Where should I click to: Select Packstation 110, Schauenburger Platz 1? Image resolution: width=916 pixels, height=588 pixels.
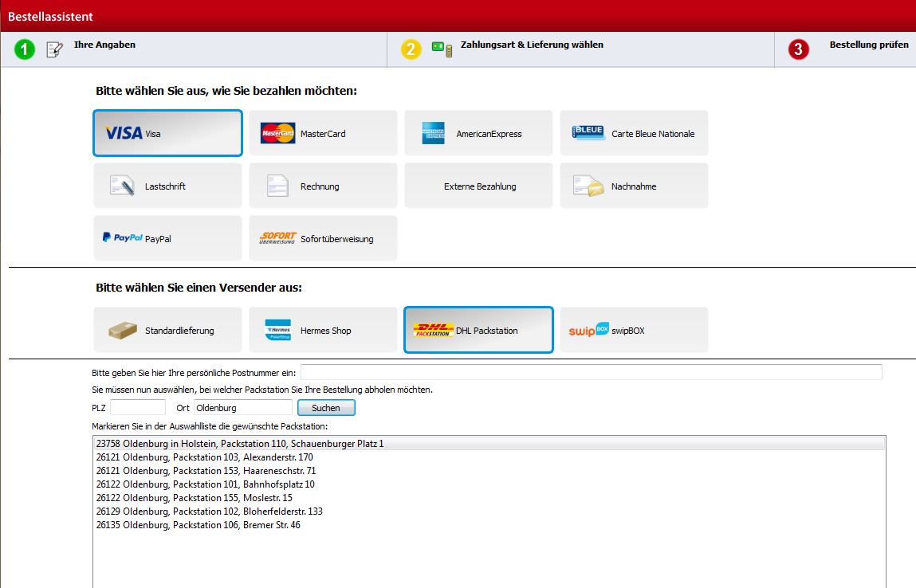point(489,444)
